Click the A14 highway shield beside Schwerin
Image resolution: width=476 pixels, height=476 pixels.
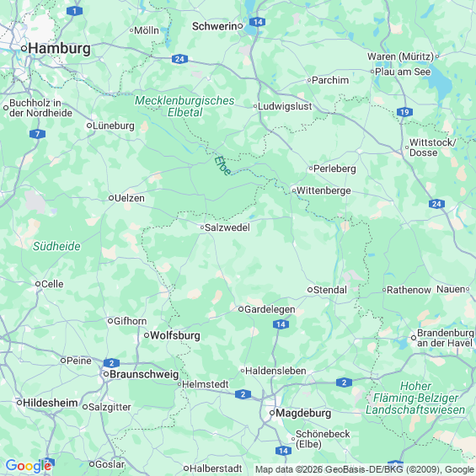click(258, 22)
